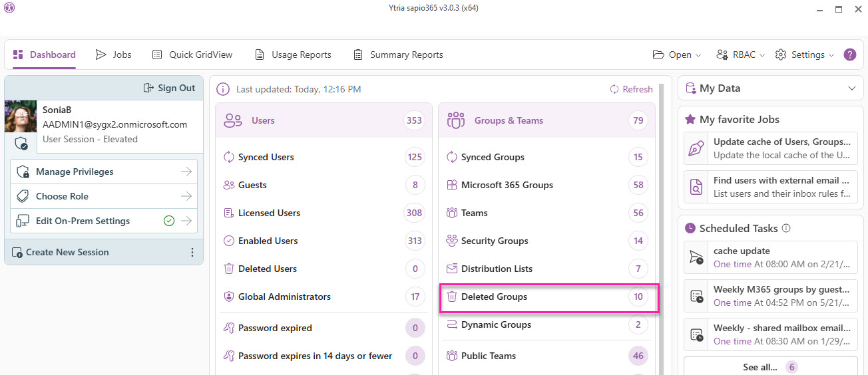Open the RBAC dropdown
This screenshot has height=375, width=868.
point(740,55)
